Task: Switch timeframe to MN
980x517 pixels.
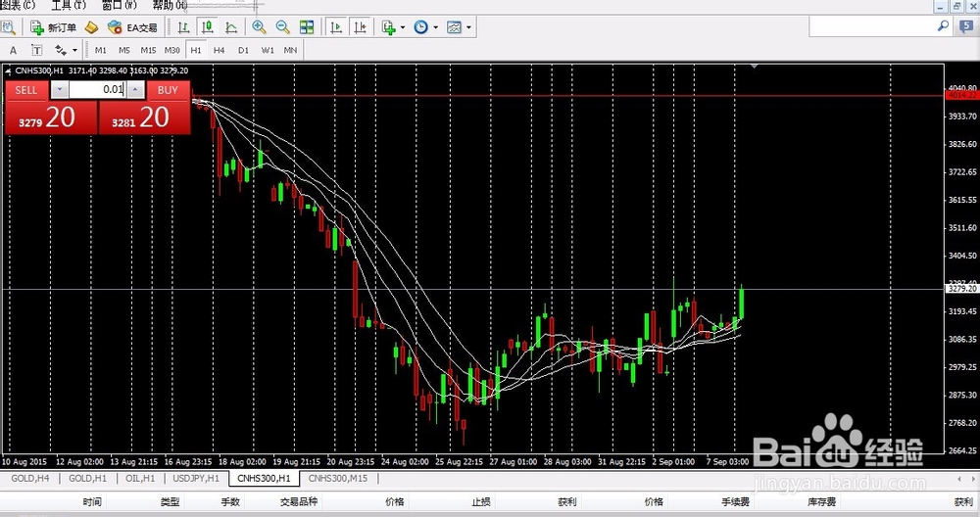Action: [x=291, y=50]
